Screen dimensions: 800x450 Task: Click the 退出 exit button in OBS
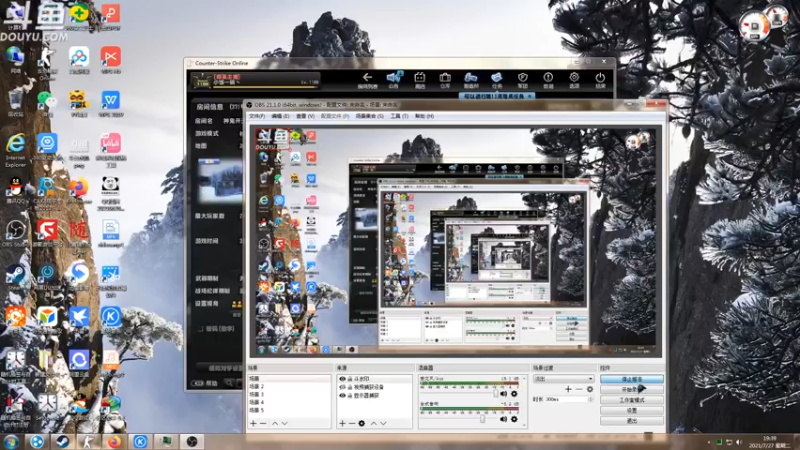(632, 421)
